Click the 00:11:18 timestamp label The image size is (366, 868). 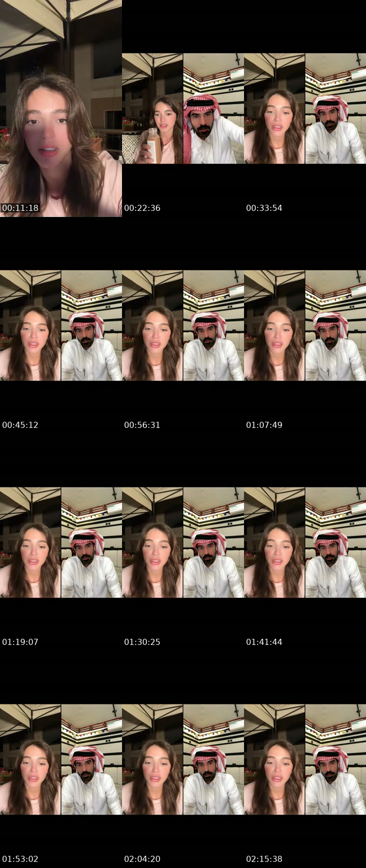pos(20,208)
